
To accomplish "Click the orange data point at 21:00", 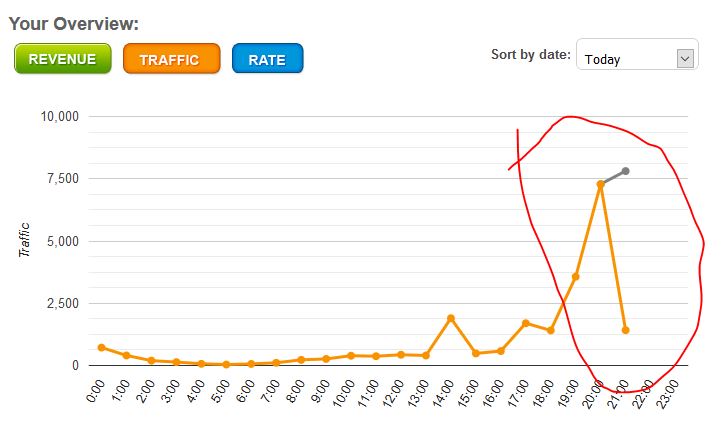I will pyautogui.click(x=625, y=330).
